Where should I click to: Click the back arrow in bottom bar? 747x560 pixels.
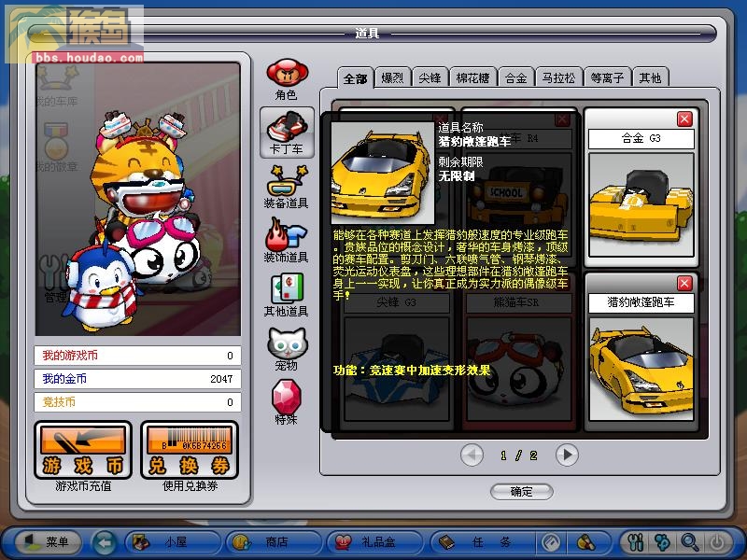[x=105, y=542]
